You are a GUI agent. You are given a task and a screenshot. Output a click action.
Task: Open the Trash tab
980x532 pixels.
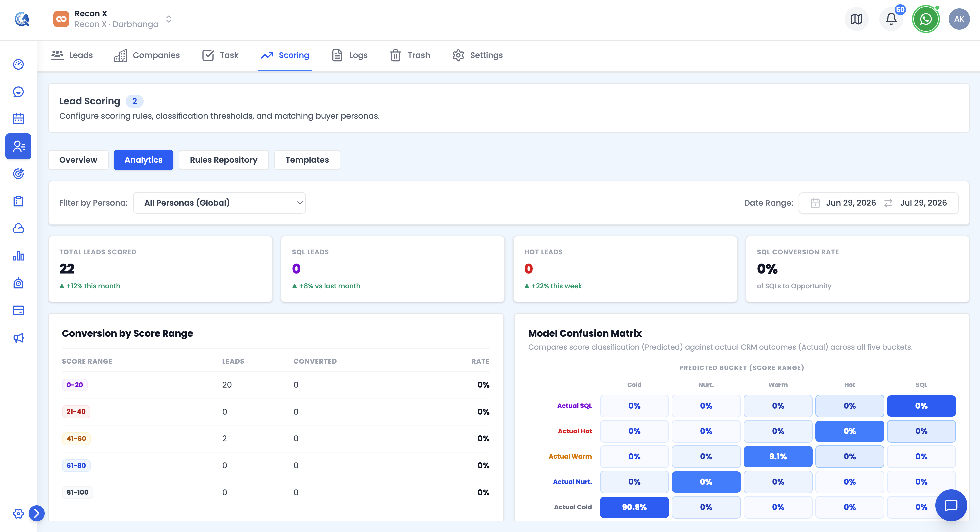click(410, 55)
